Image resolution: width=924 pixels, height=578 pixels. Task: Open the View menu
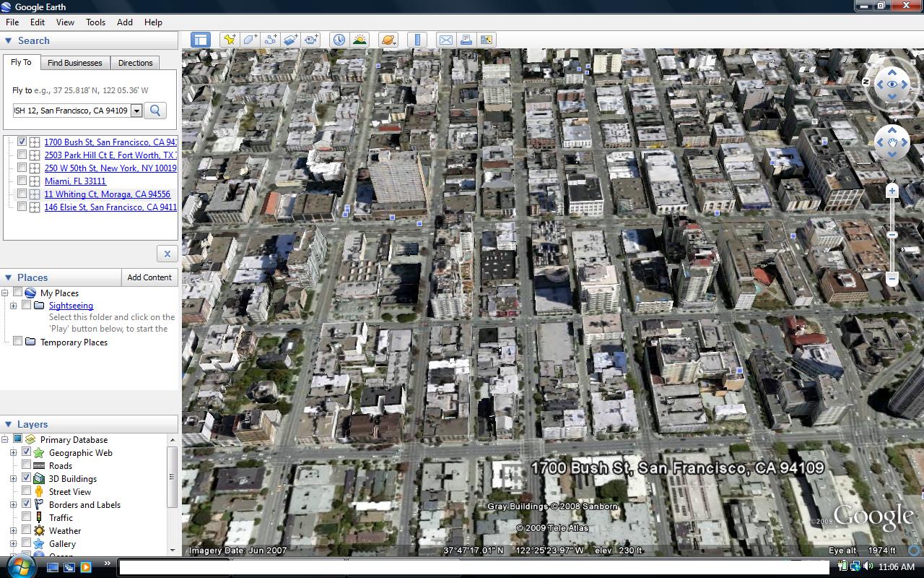65,22
